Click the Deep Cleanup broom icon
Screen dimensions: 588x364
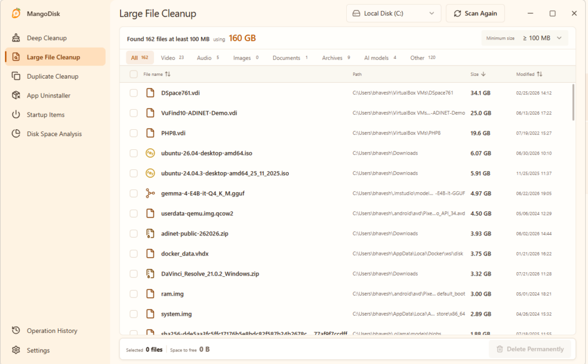click(x=16, y=37)
